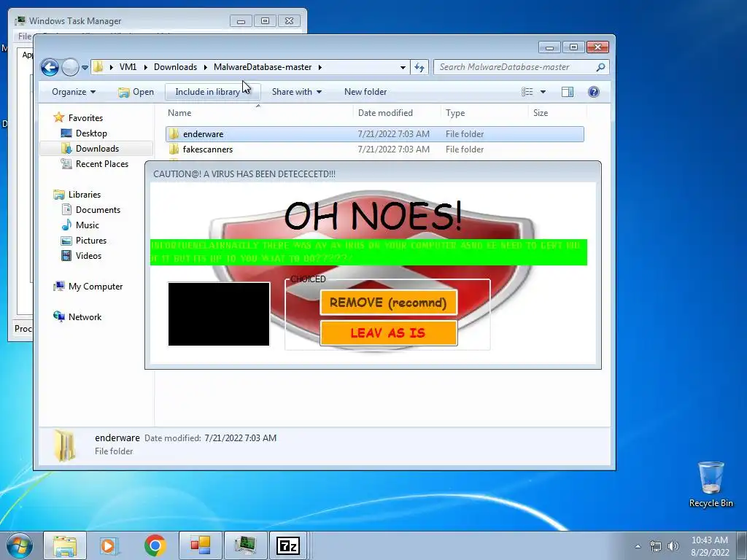Go back with the Explorer back arrow

(50, 67)
